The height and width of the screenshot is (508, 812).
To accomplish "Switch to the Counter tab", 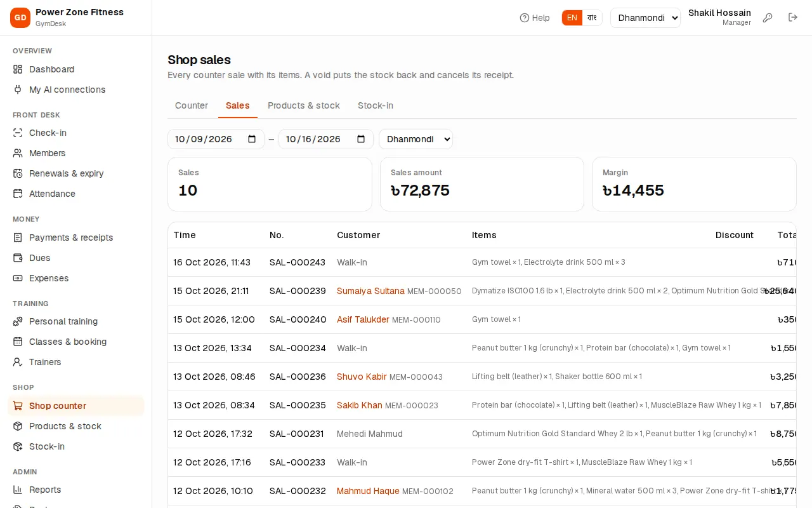I will click(192, 105).
